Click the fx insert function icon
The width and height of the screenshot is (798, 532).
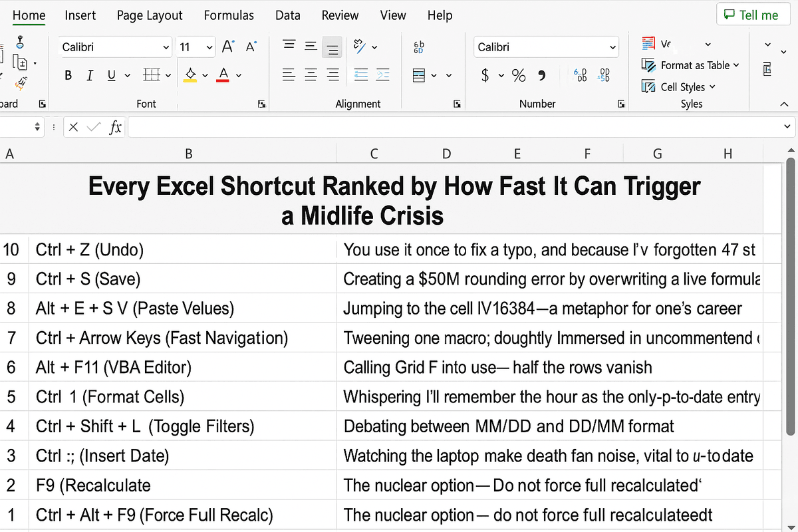[x=115, y=127]
